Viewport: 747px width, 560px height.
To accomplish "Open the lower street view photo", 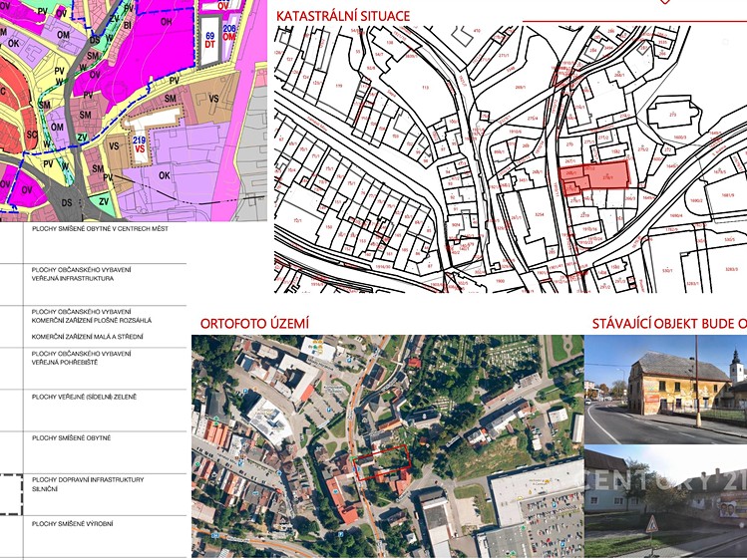I will pyautogui.click(x=665, y=502).
